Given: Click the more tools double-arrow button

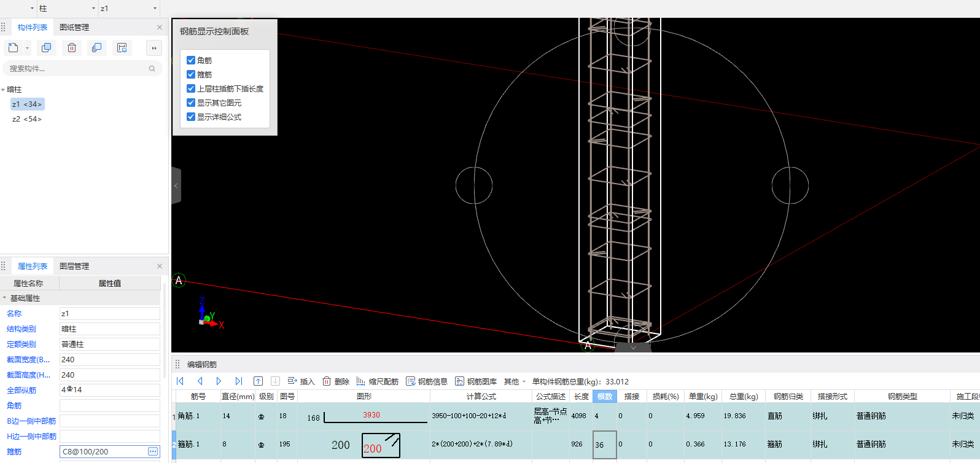Looking at the screenshot, I should [x=154, y=48].
